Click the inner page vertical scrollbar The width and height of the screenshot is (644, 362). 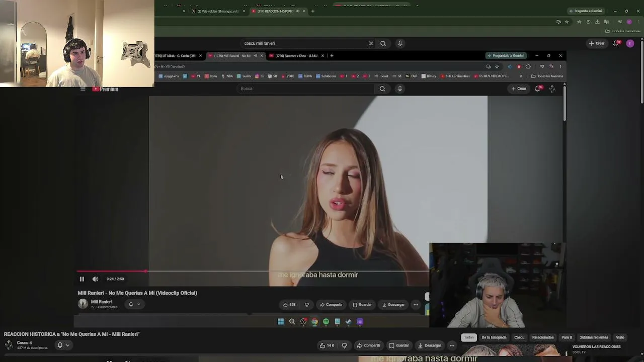pyautogui.click(x=565, y=103)
